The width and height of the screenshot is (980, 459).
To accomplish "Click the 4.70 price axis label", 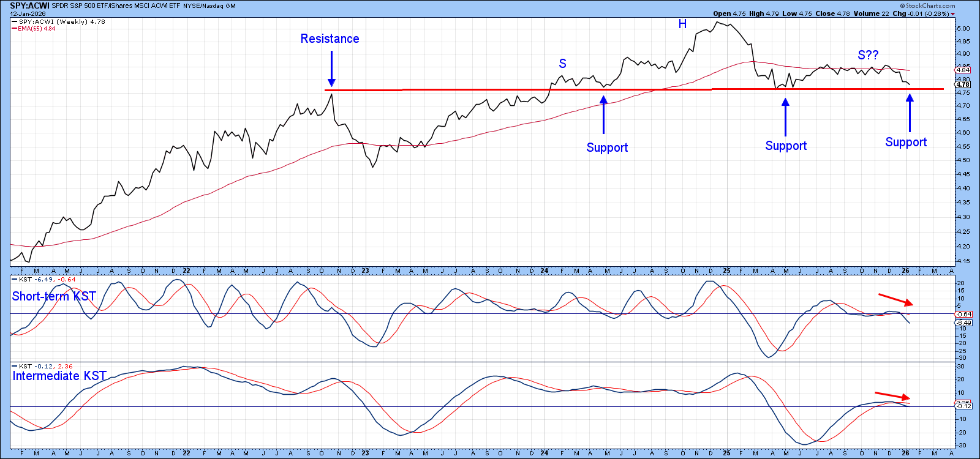I will point(963,106).
